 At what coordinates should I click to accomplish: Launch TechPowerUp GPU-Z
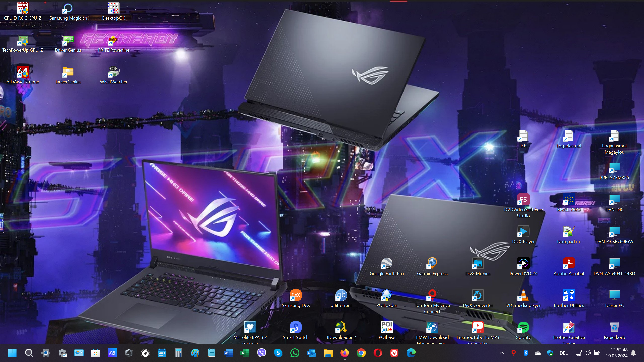tap(22, 40)
